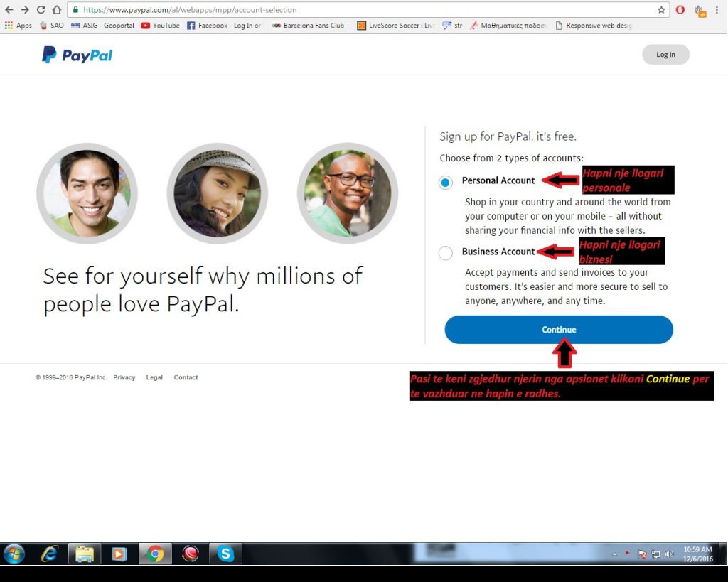The height and width of the screenshot is (582, 728).
Task: Click the Personal Account description text
Action: click(x=568, y=216)
